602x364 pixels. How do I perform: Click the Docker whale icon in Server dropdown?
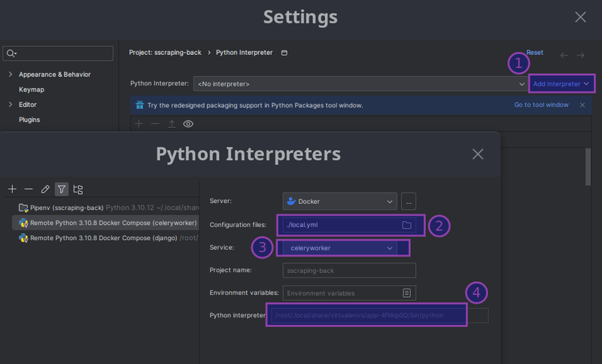point(291,201)
